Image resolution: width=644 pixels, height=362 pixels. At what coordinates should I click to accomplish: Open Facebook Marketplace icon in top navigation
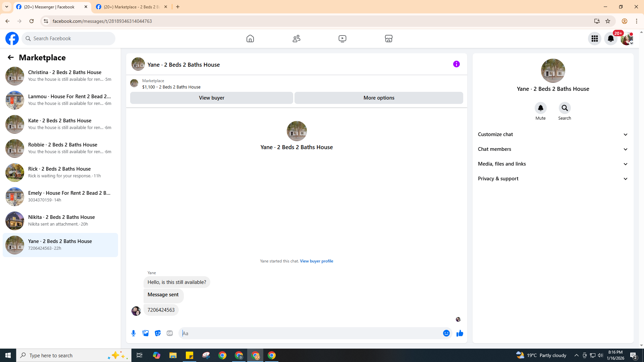click(x=388, y=39)
